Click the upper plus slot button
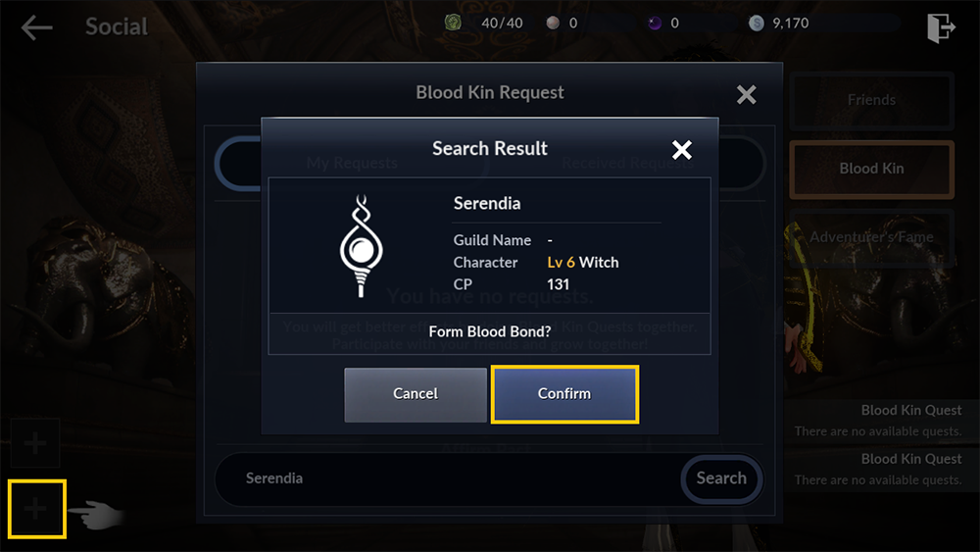Image resolution: width=980 pixels, height=552 pixels. [35, 443]
